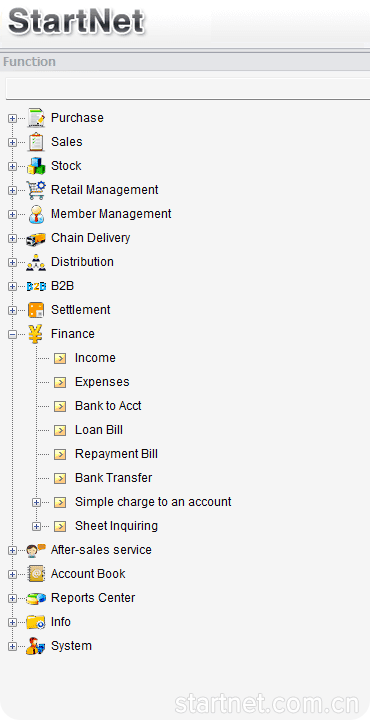The image size is (370, 720).
Task: Click the Purchase notepad icon
Action: coord(36,118)
